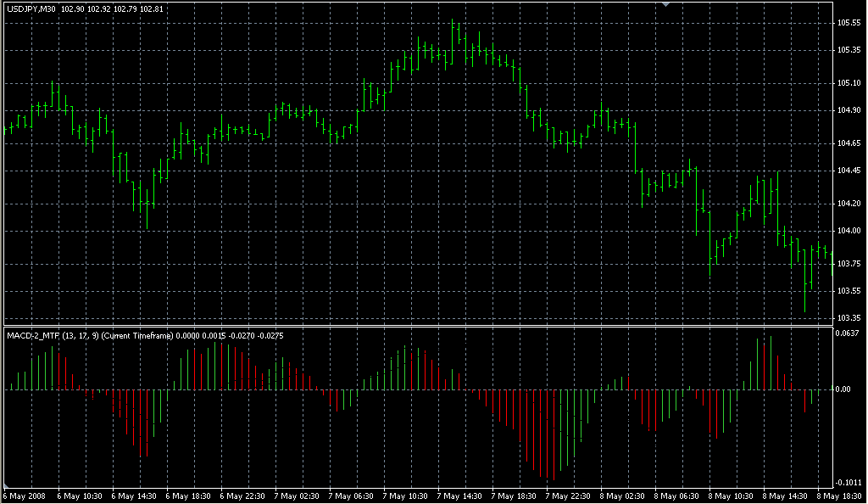The height and width of the screenshot is (504, 868).
Task: Click the 6 May 2008 date label
Action: (x=26, y=496)
